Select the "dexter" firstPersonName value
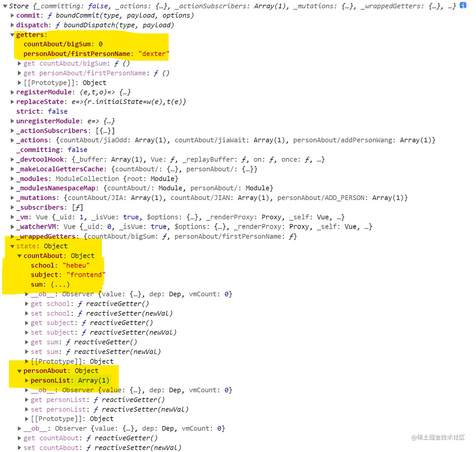This screenshot has height=452, width=476. (154, 54)
